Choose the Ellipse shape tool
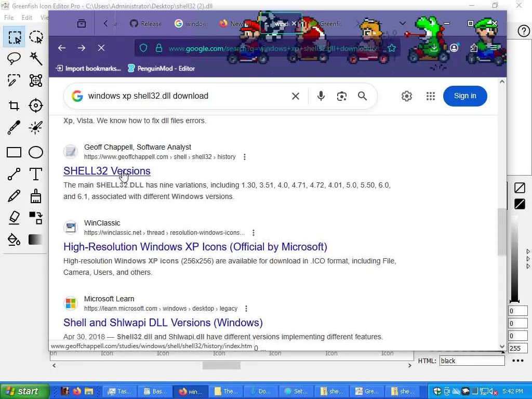The height and width of the screenshot is (399, 532). tap(36, 152)
